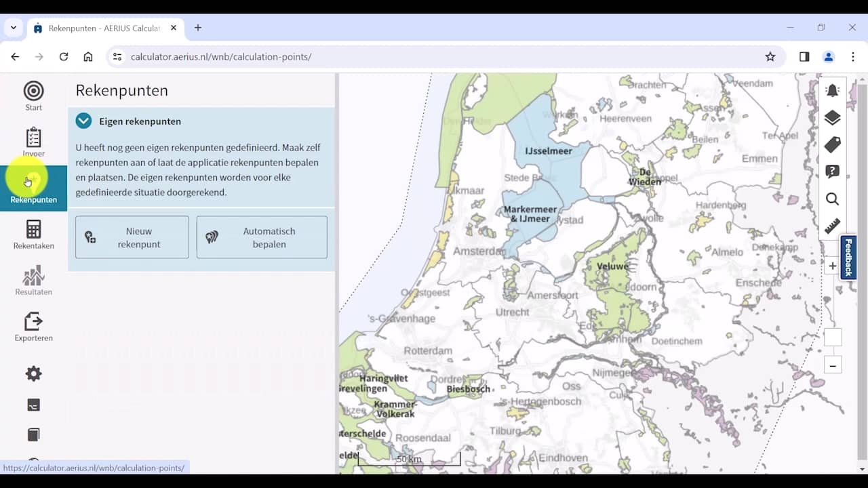Image resolution: width=868 pixels, height=488 pixels.
Task: Go to Rekentaken calculator section
Action: (33, 235)
